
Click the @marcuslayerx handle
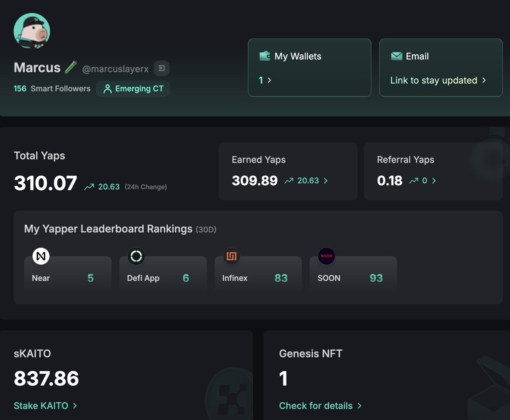point(115,69)
